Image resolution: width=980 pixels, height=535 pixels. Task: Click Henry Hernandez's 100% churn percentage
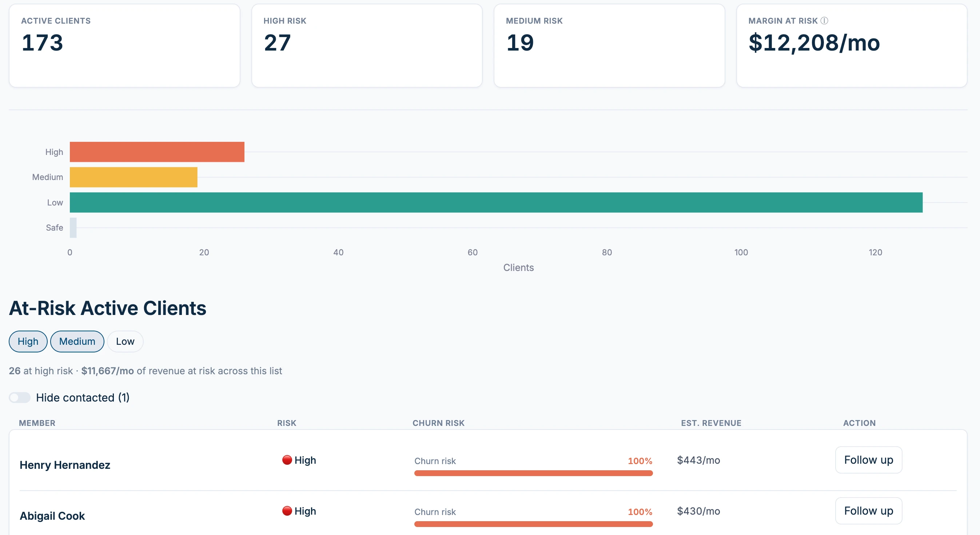pyautogui.click(x=640, y=461)
